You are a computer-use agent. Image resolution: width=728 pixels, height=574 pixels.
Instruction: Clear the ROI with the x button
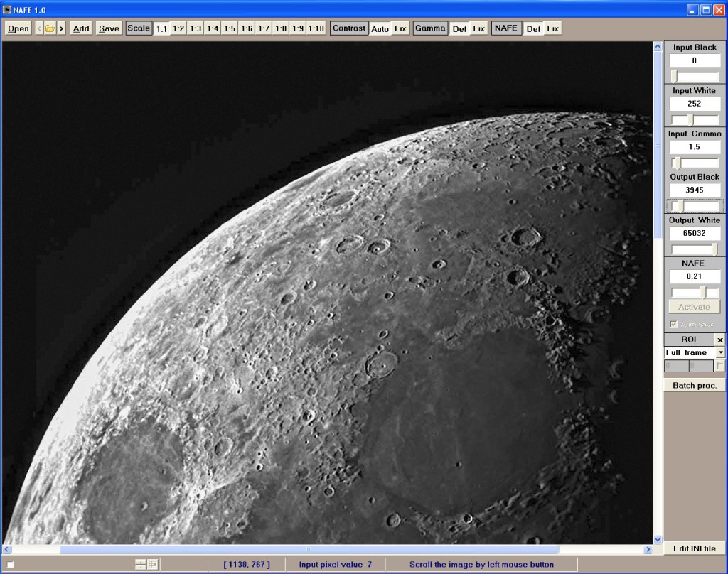click(x=719, y=340)
